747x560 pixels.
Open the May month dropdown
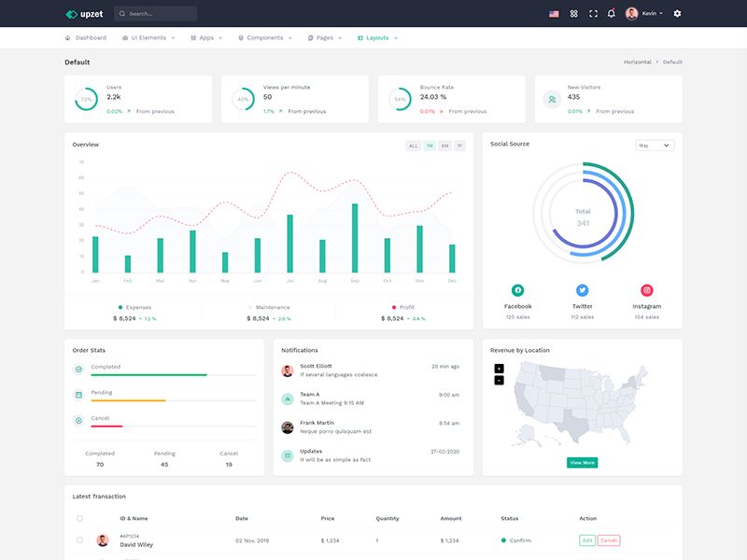point(655,146)
